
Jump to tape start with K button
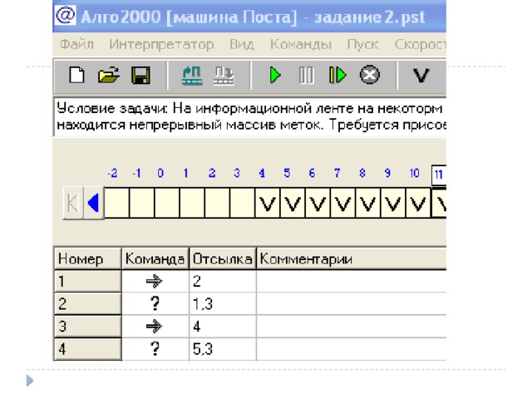[x=73, y=203]
